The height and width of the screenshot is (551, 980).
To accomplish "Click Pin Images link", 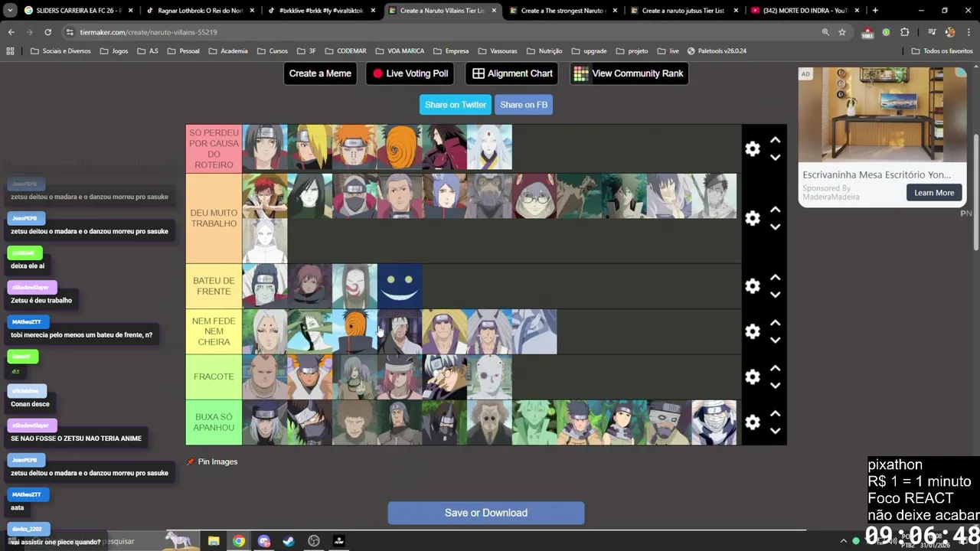I will tap(212, 461).
